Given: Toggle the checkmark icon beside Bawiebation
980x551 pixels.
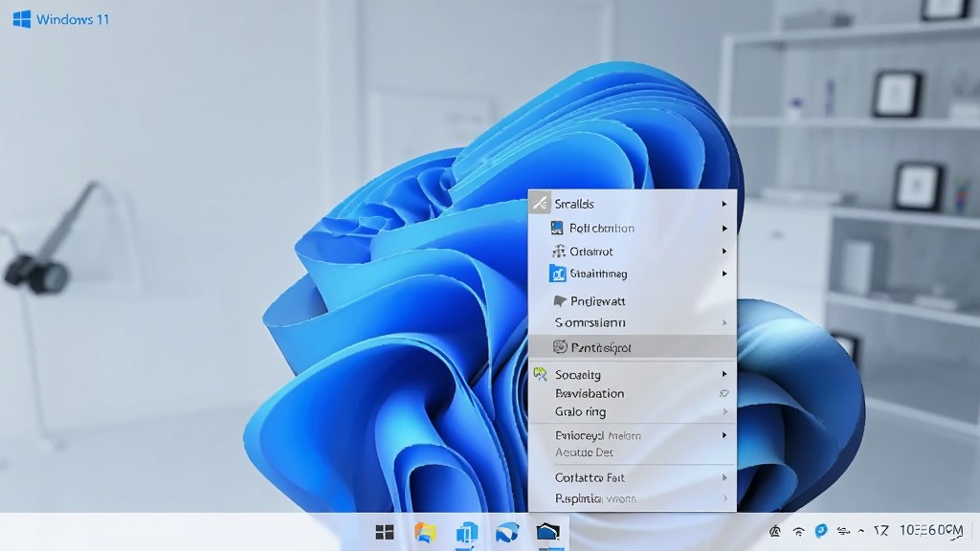Looking at the screenshot, I should point(724,393).
